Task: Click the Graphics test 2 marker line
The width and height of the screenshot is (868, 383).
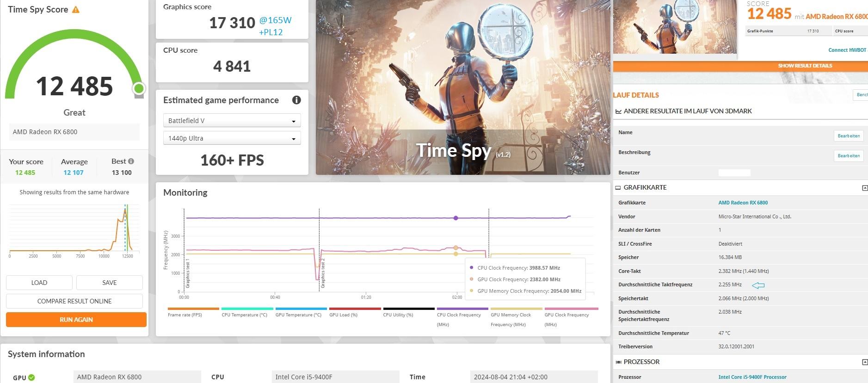Action: point(319,250)
